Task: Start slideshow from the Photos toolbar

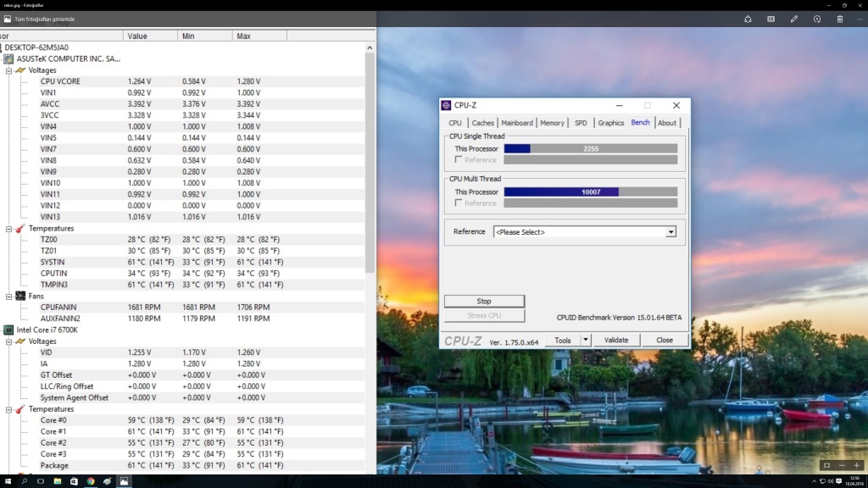Action: (771, 19)
